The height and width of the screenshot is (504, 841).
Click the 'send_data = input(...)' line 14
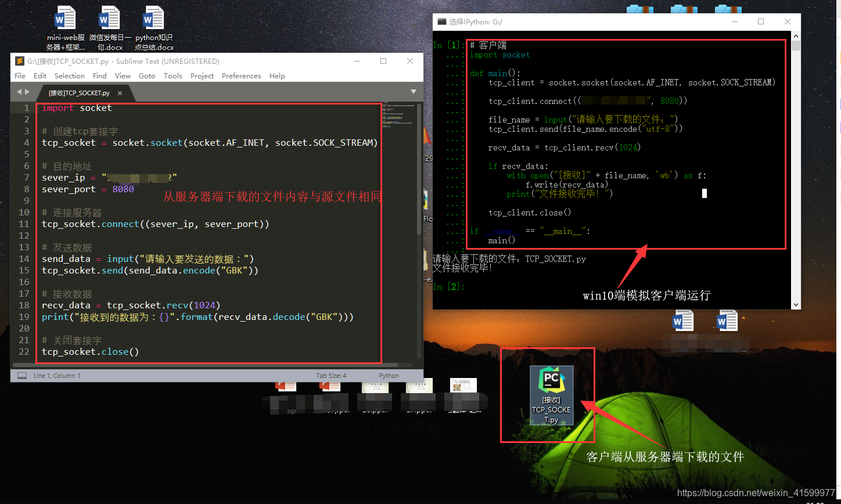click(148, 259)
